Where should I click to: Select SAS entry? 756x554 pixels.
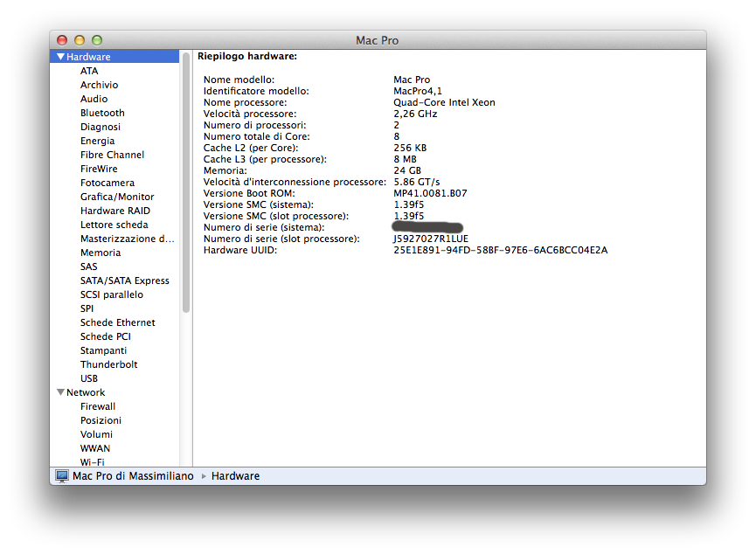click(x=89, y=267)
